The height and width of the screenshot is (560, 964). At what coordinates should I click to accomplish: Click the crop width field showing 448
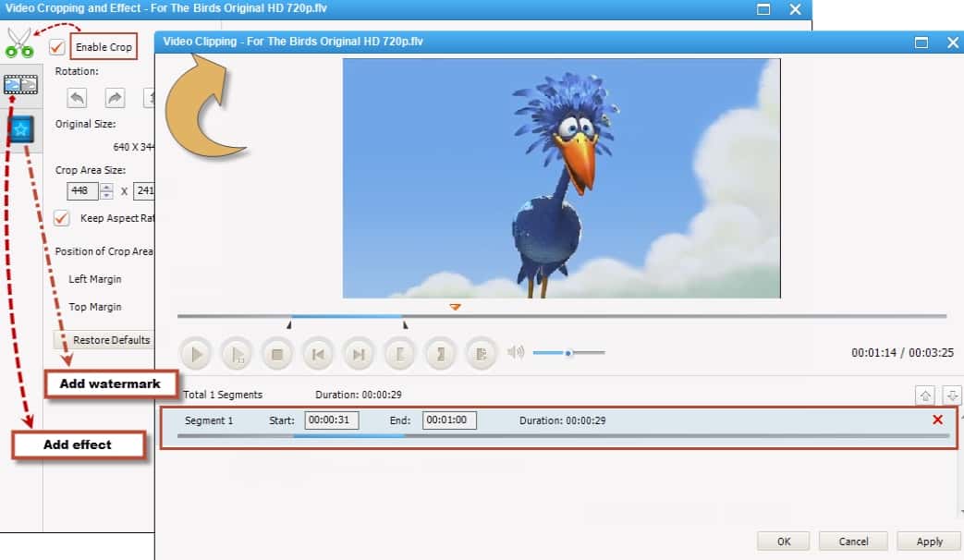[x=82, y=191]
